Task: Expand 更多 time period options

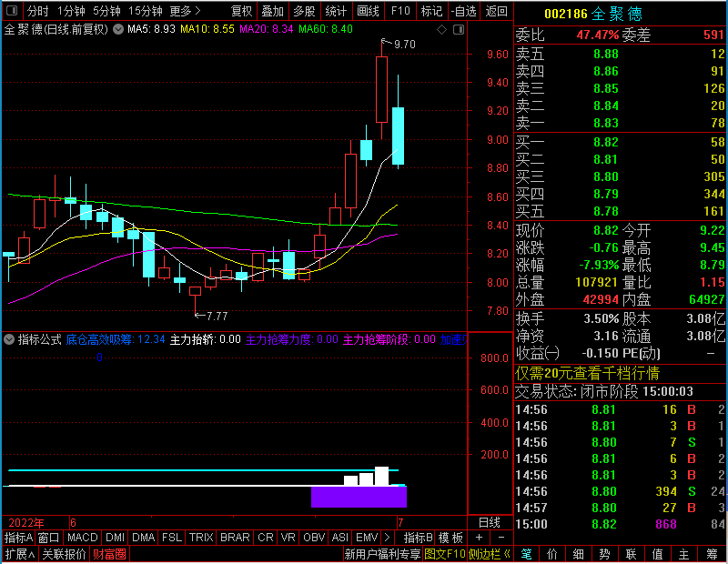Action: tap(185, 11)
